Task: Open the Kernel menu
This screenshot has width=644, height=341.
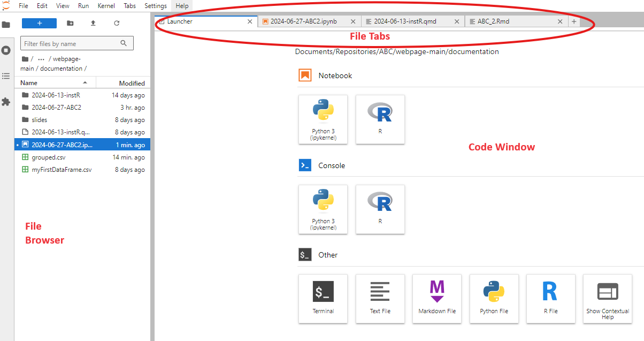Action: [106, 6]
